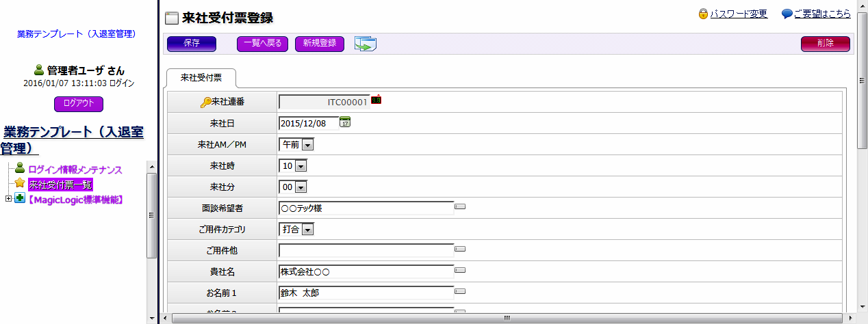Expand the MagicLogic標準機能 tree node

(8, 199)
